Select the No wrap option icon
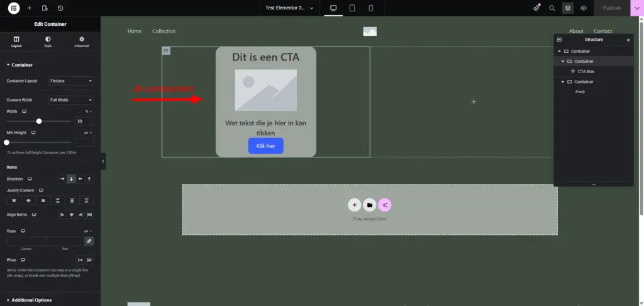This screenshot has height=306, width=644. click(80, 260)
